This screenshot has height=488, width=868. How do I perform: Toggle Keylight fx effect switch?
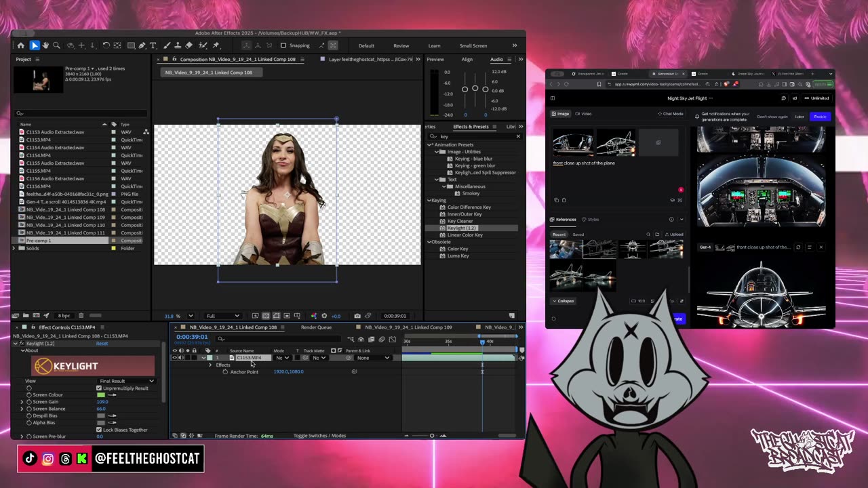click(x=21, y=344)
